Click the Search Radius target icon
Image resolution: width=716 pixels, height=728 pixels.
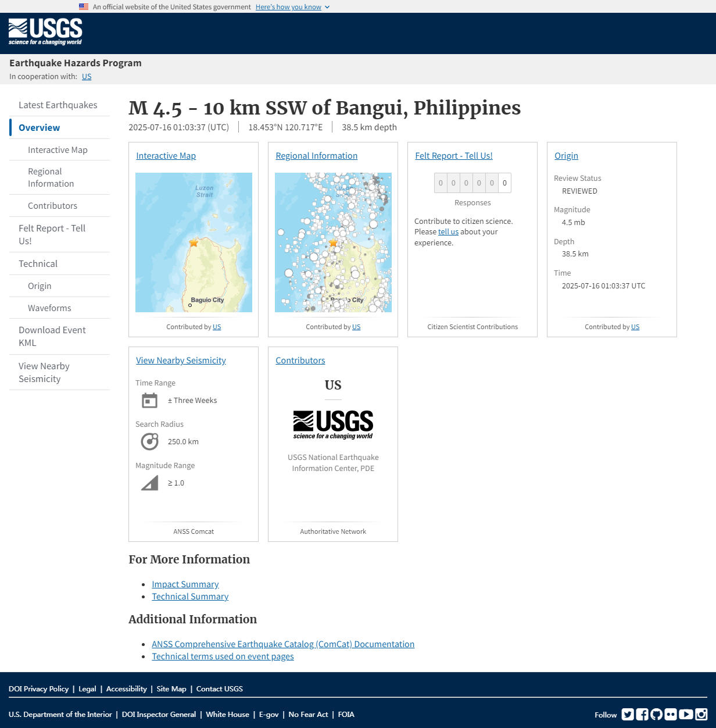click(149, 442)
